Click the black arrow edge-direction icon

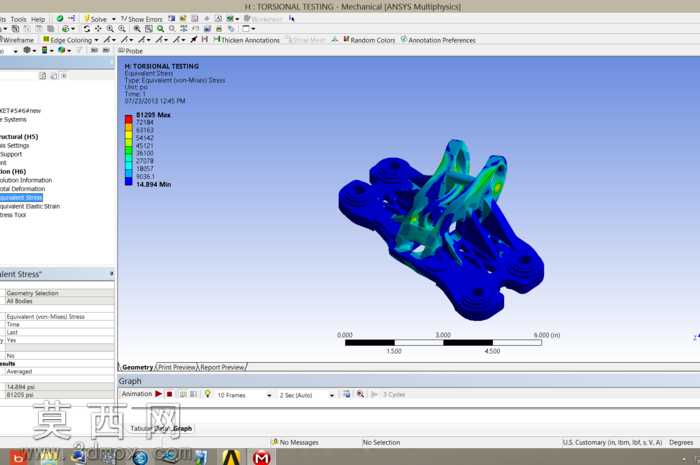coord(194,40)
